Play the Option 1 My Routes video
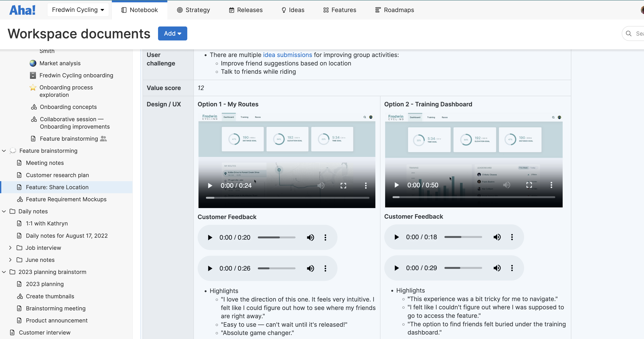Image resolution: width=644 pixels, height=339 pixels. pos(210,186)
